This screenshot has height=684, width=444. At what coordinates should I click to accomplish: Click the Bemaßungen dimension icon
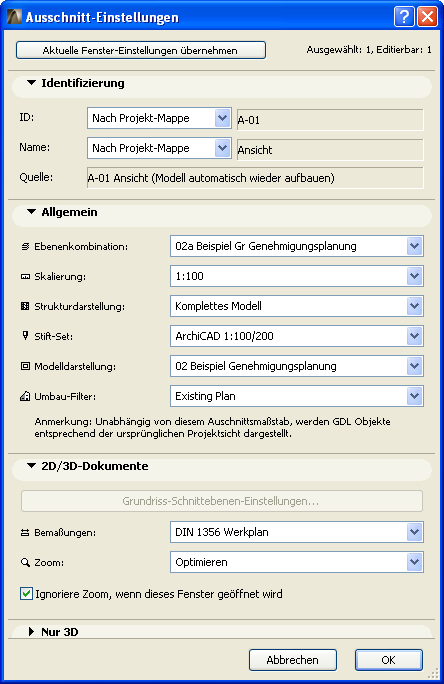coord(25,532)
